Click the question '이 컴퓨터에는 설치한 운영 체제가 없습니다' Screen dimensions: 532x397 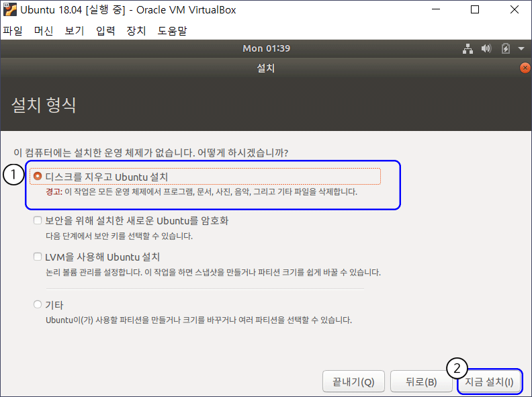point(151,152)
